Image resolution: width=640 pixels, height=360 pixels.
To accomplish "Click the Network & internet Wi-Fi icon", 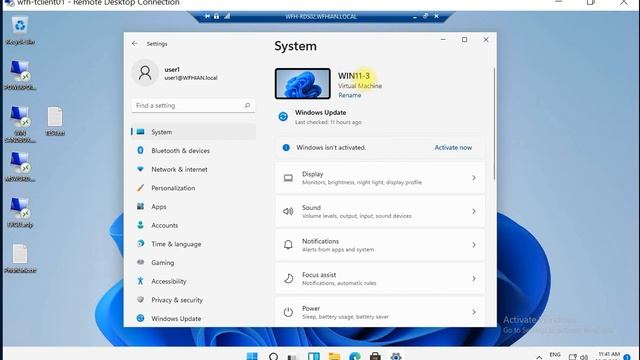I will [140, 169].
